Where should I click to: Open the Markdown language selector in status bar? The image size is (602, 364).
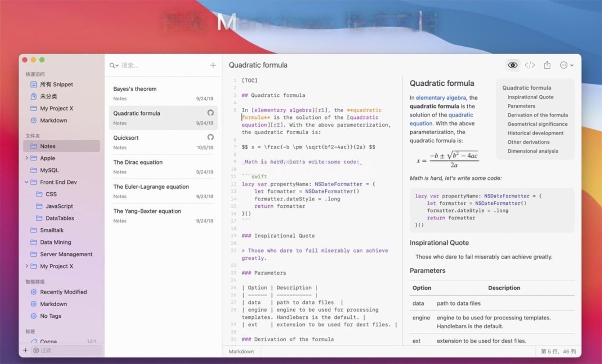click(x=241, y=351)
